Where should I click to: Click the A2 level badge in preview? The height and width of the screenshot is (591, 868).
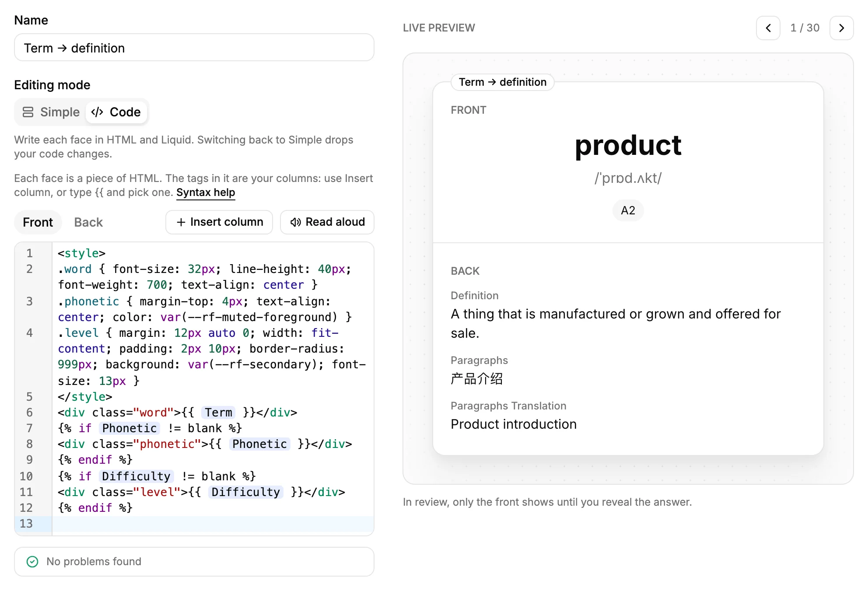(x=628, y=210)
